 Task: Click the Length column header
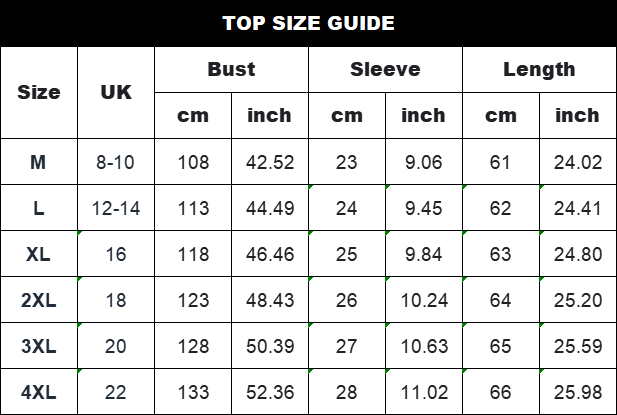(539, 69)
